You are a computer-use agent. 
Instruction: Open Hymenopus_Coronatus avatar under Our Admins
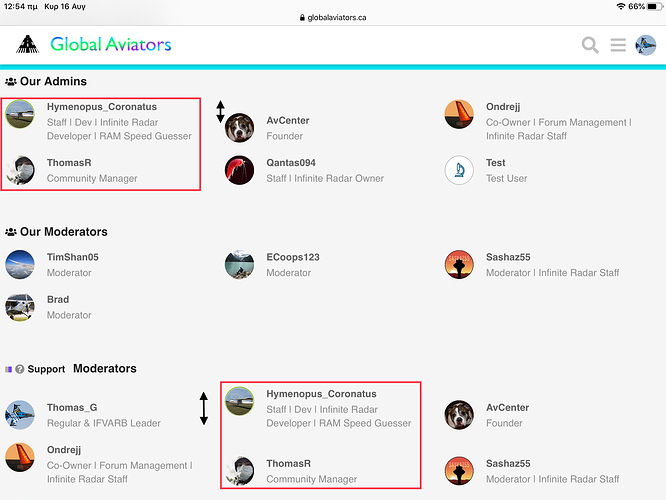[x=20, y=114]
